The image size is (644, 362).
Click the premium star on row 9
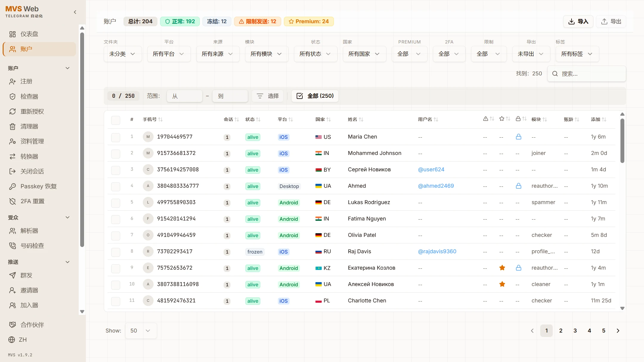(x=502, y=268)
